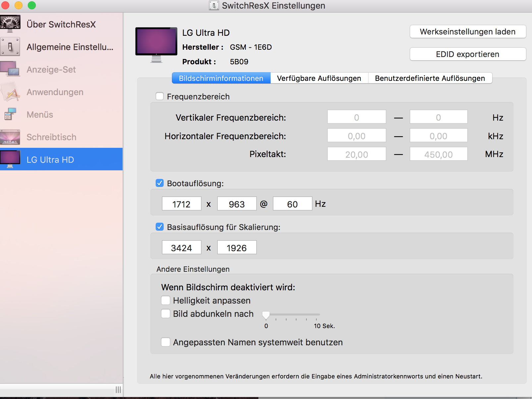Enable Bild abdunkeln nach checkbox
The width and height of the screenshot is (532, 399).
166,313
